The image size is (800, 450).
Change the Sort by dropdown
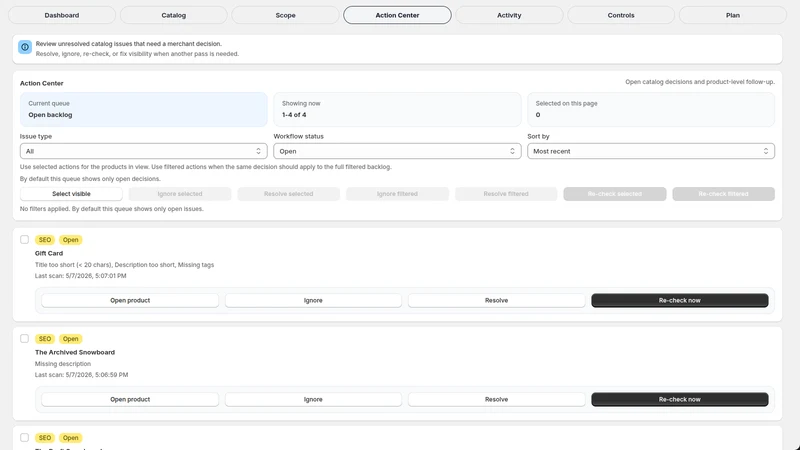[x=651, y=151]
